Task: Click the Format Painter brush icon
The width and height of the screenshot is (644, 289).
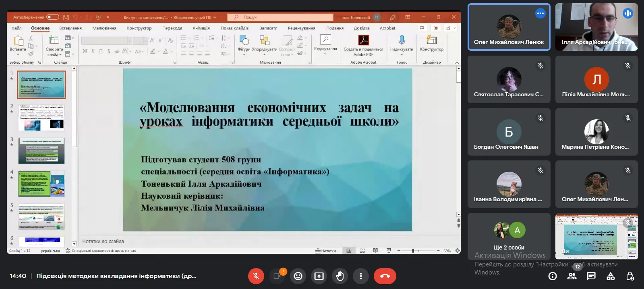Action: pos(31,54)
